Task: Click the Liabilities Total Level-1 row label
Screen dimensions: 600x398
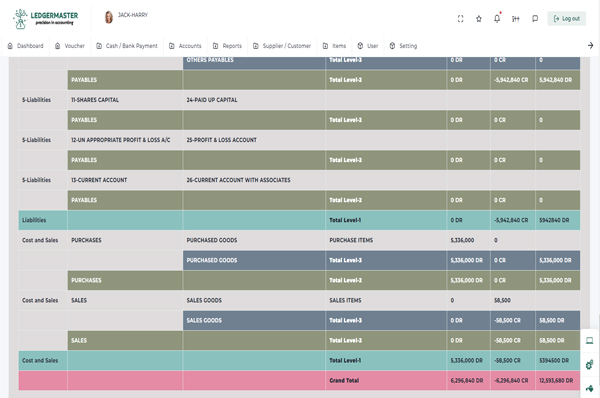Action: (345, 220)
